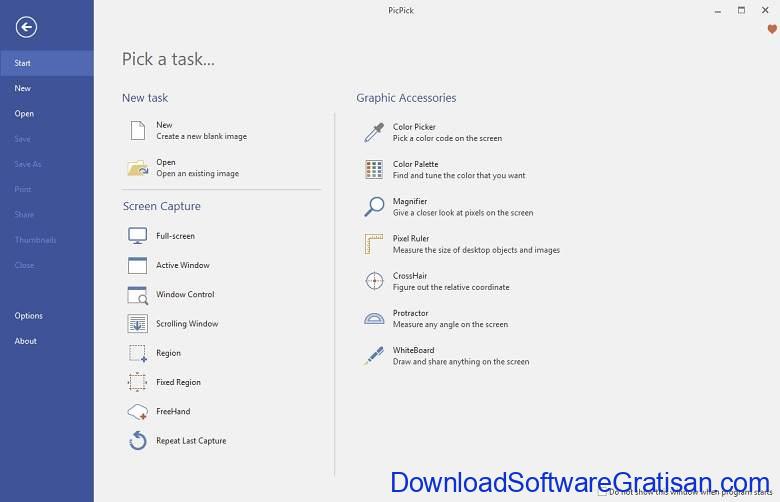Click the Scrolling Window capture icon
The width and height of the screenshot is (780, 502).
click(137, 324)
